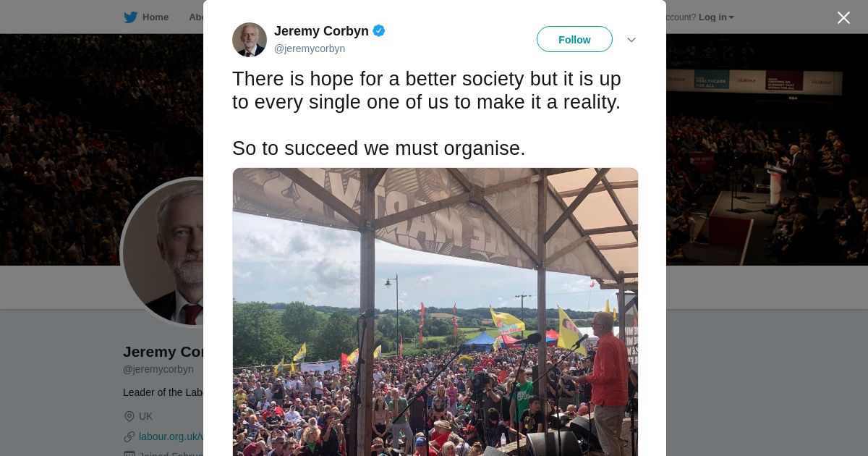
Task: Click the tweet text about hope for society
Action: click(427, 114)
